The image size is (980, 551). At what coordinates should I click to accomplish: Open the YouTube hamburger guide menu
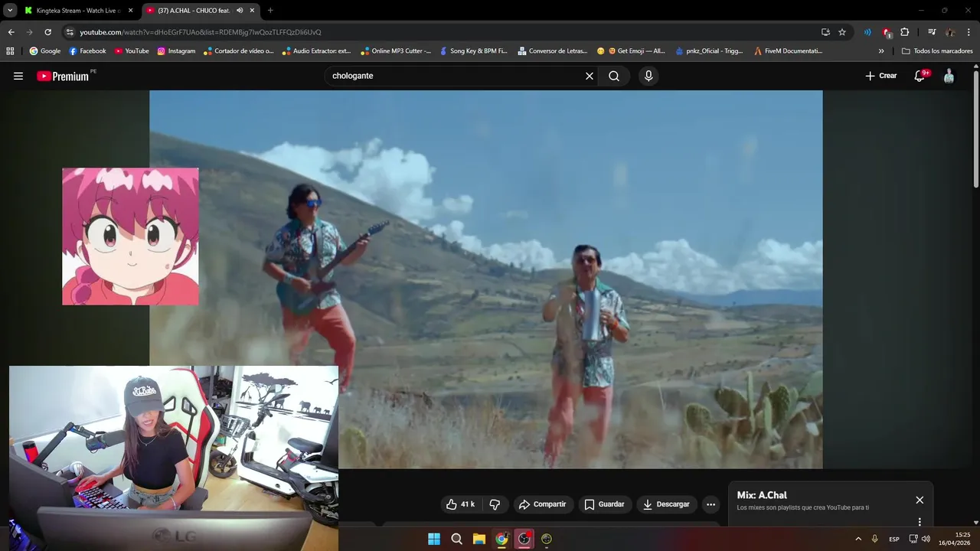point(18,76)
